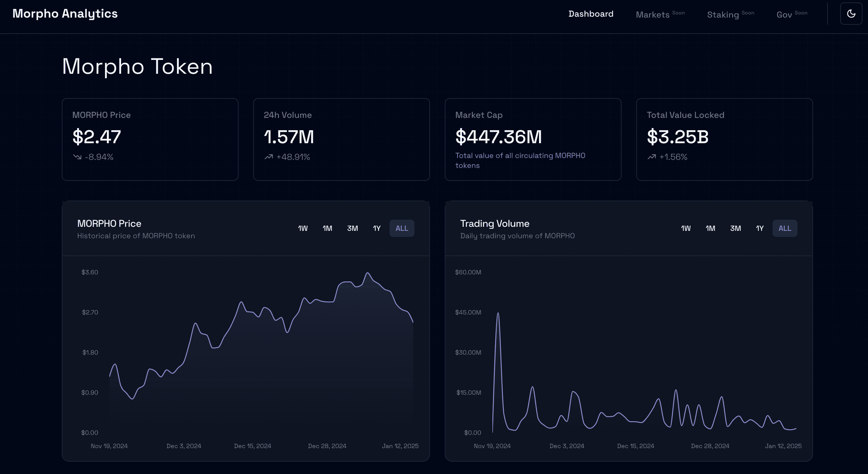Select ALL range on MORPHO Price chart

pyautogui.click(x=402, y=228)
